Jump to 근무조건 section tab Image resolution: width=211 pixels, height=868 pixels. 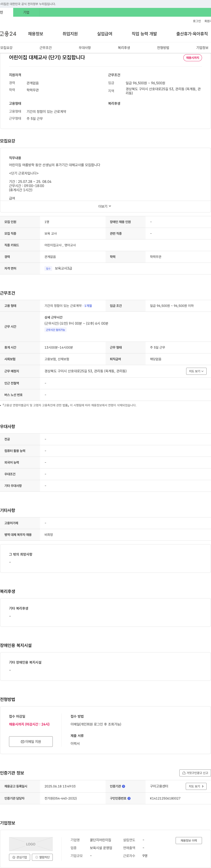(45, 48)
